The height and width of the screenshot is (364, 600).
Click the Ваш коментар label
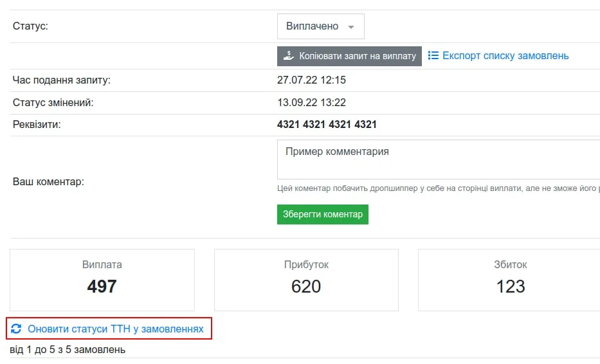pyautogui.click(x=48, y=181)
